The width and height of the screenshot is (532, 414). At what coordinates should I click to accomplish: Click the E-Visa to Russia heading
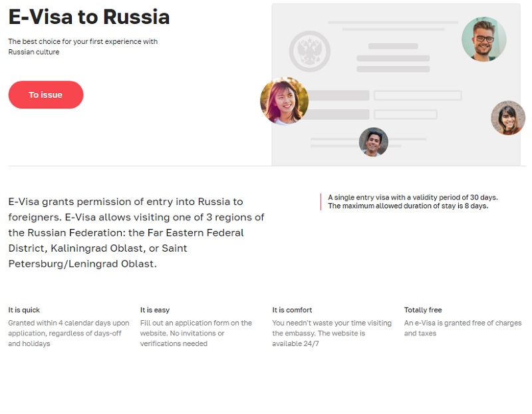click(x=89, y=17)
